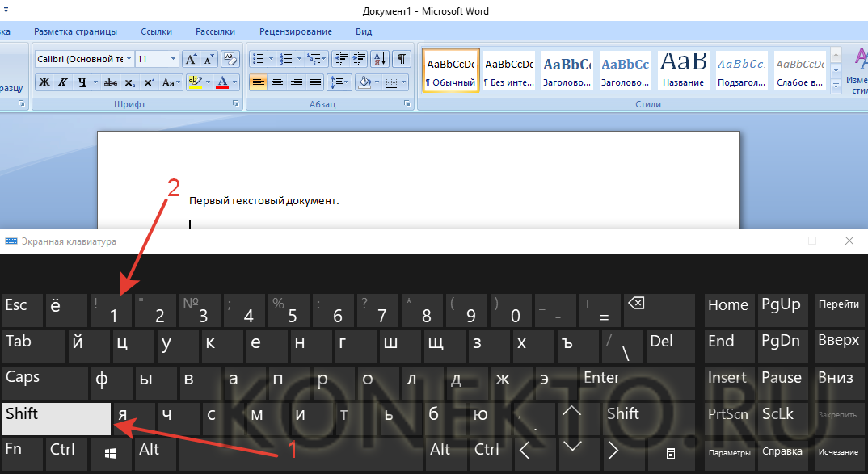Click the Grow Font icon
Screen dimensions: 868x474
coord(191,59)
